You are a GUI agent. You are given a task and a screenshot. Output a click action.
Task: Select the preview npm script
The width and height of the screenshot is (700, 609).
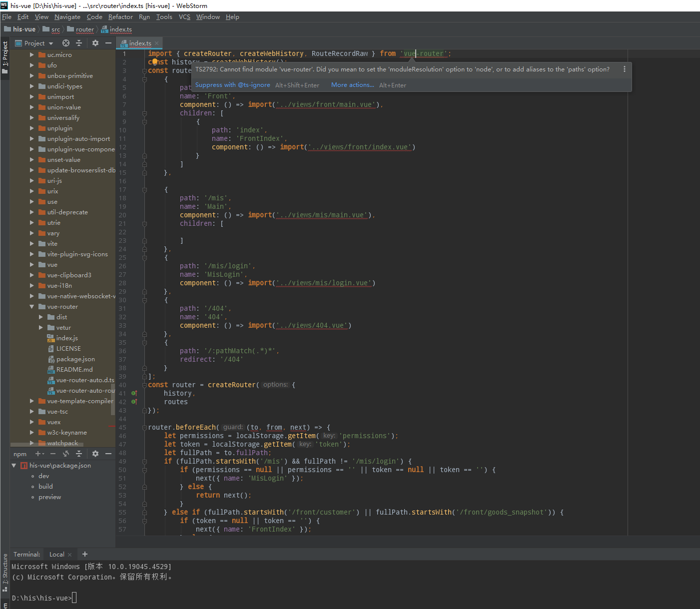point(50,497)
